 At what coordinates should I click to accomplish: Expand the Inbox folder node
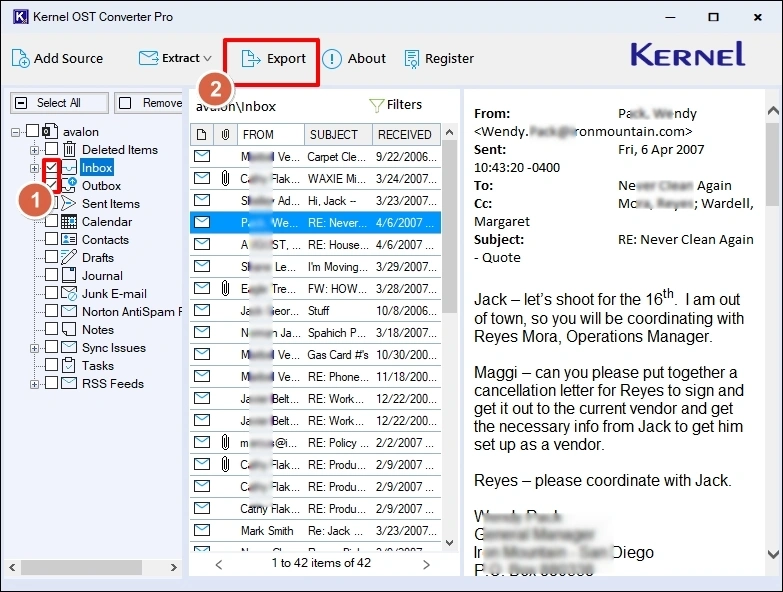pyautogui.click(x=34, y=168)
